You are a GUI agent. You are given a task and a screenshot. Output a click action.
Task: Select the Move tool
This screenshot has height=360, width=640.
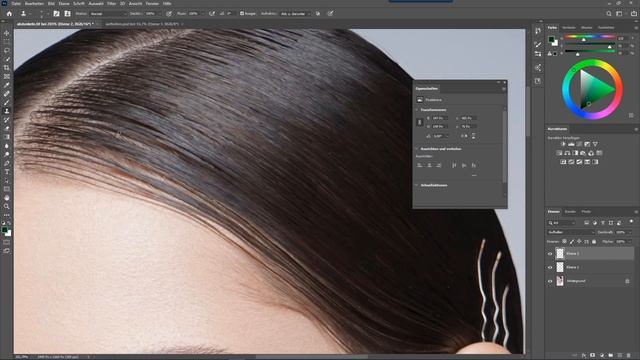click(x=7, y=33)
